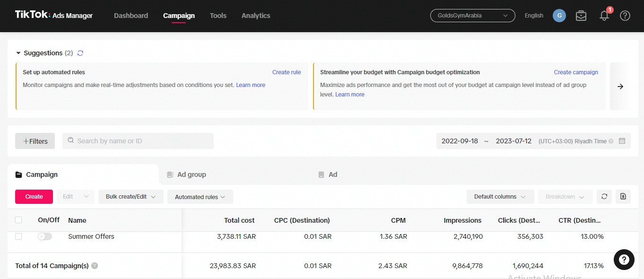
Task: Sort by the CPC (Destination) column header
Action: click(302, 220)
